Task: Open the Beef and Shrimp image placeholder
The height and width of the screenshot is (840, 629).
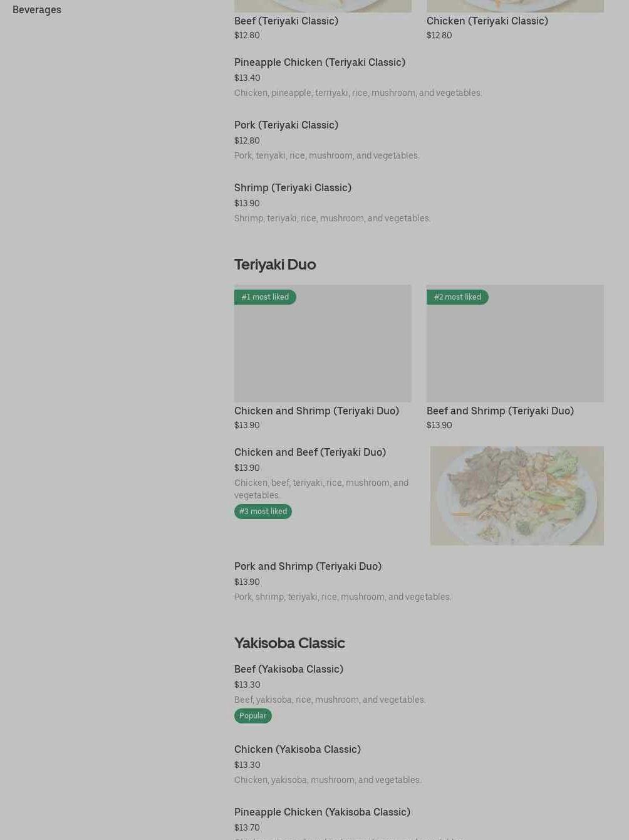Action: pyautogui.click(x=515, y=351)
